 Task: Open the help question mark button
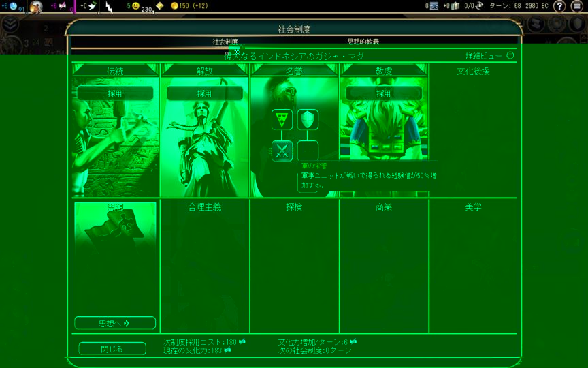(559, 6)
